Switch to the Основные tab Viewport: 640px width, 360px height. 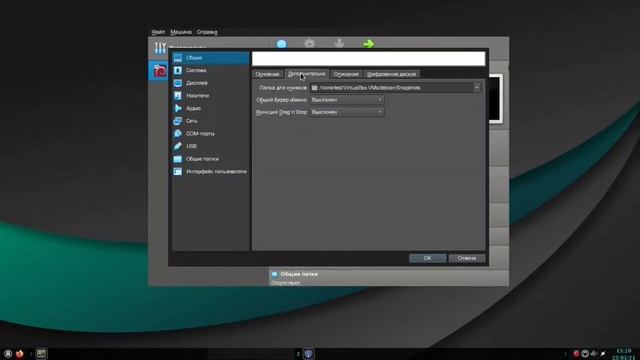267,74
